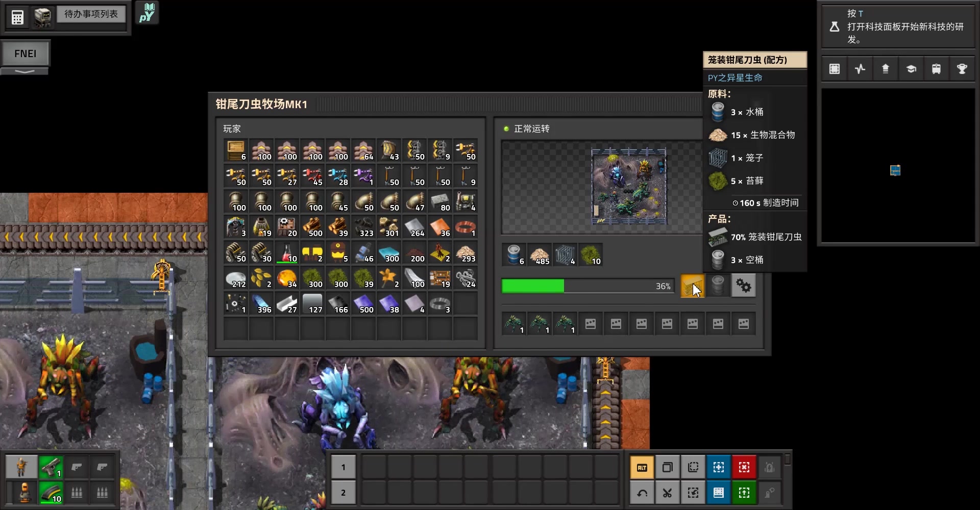Image resolution: width=980 pixels, height=510 pixels.
Task: Pick up the orange orb stack of 34
Action: coord(287,278)
